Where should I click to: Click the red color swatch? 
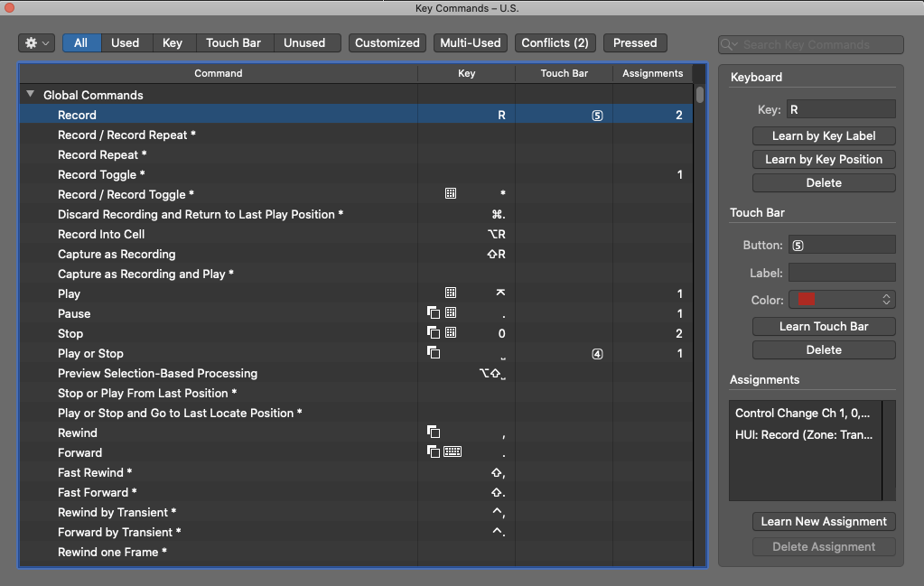[x=807, y=300]
